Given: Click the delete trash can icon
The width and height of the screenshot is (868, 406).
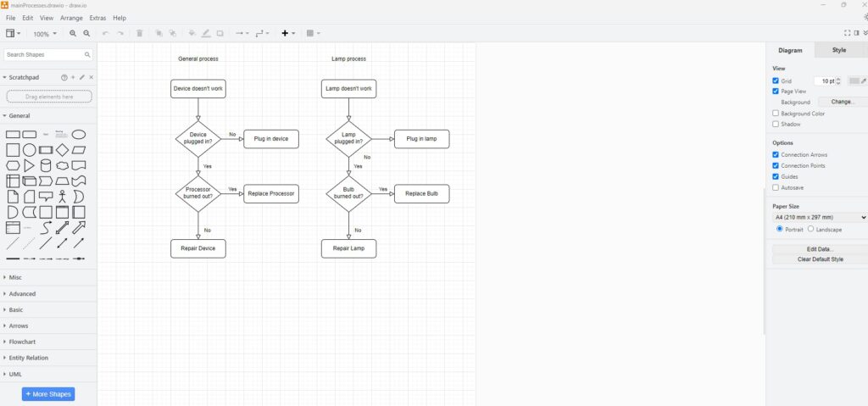Looking at the screenshot, I should [140, 34].
